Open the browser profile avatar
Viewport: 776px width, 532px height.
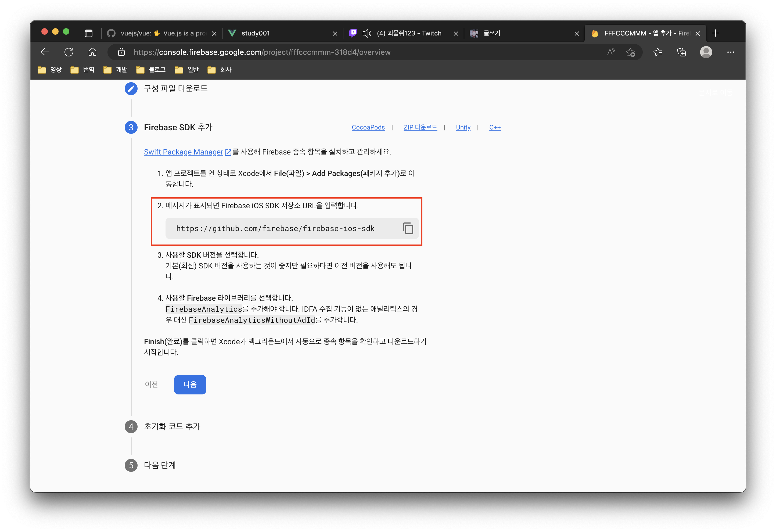tap(706, 52)
